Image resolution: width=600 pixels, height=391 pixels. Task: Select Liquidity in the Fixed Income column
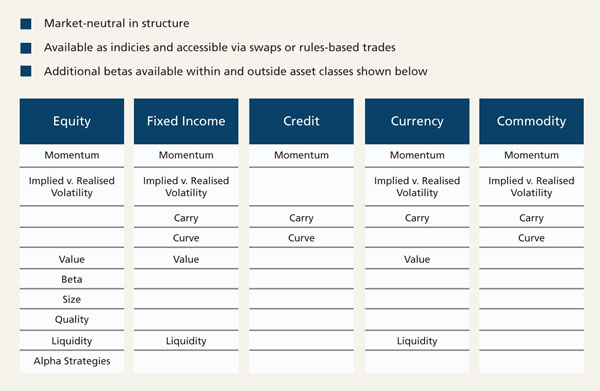pyautogui.click(x=186, y=340)
